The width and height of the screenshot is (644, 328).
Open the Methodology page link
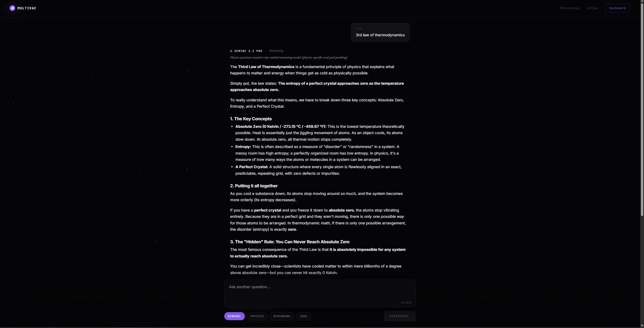570,8
